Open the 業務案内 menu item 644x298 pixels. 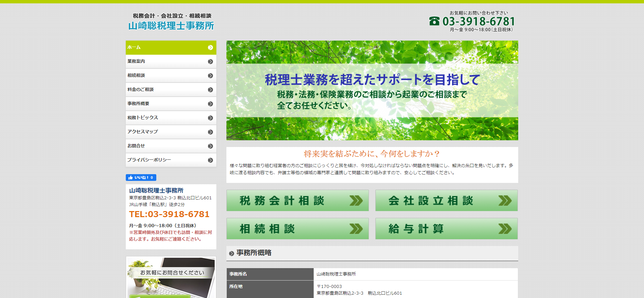point(171,61)
